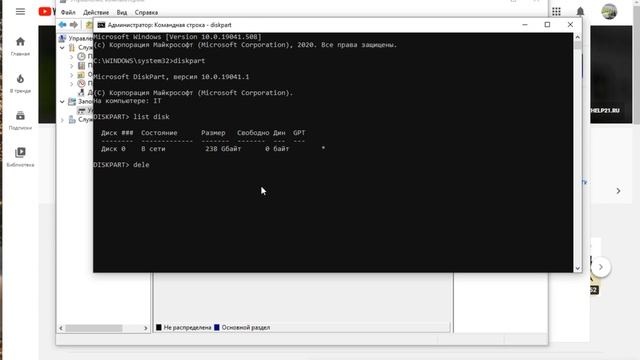Select the Управление компьютером root tree node

click(76, 38)
